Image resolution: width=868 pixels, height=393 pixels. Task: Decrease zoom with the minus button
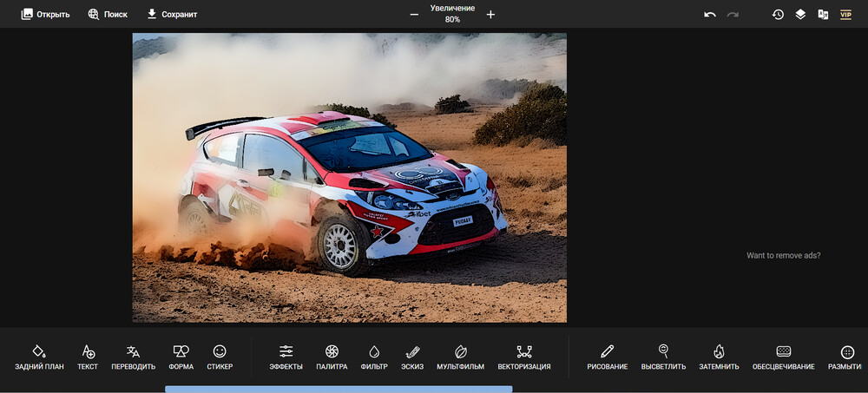414,15
